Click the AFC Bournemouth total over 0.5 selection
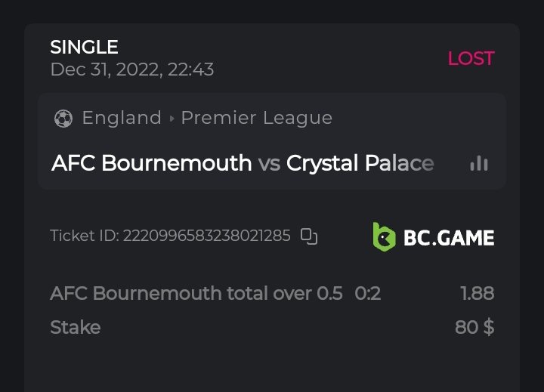 coord(196,293)
